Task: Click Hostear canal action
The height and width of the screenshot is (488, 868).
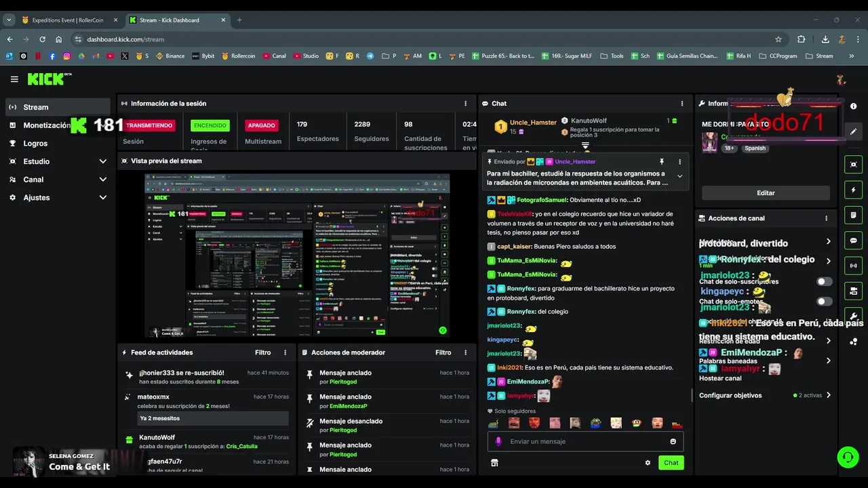Action: pos(720,378)
